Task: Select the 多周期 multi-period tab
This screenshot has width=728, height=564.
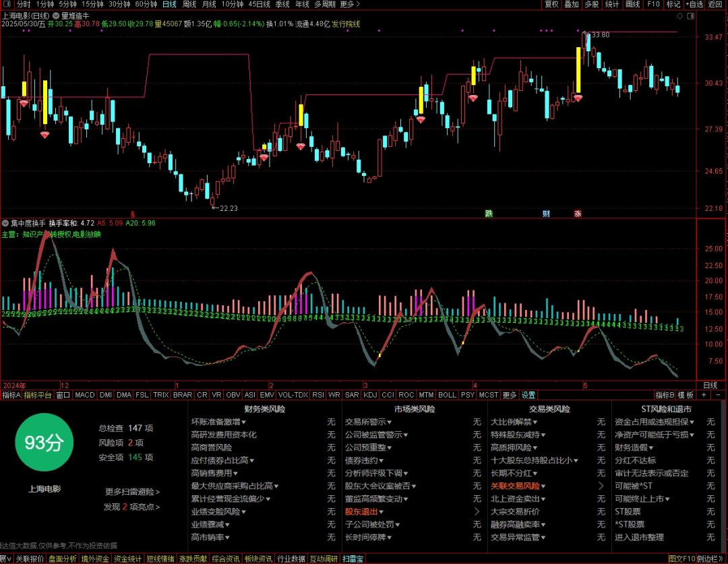Action: tap(324, 4)
